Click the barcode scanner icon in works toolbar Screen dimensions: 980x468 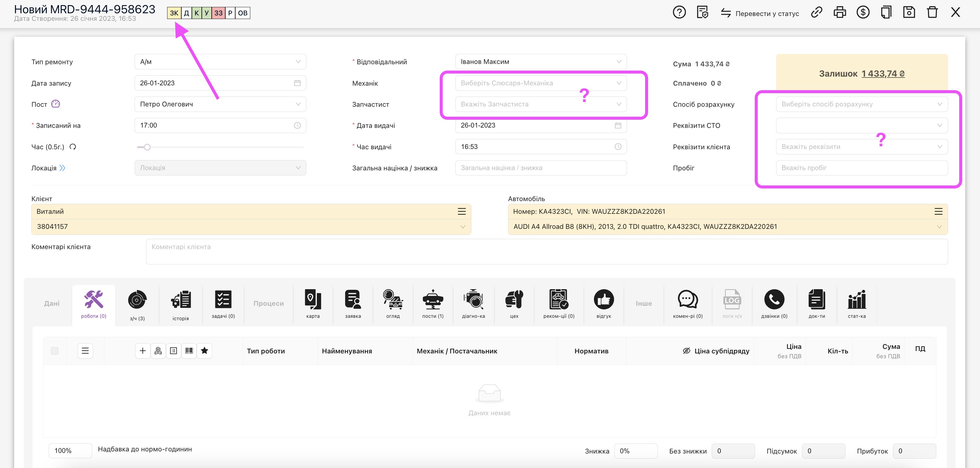coord(189,351)
